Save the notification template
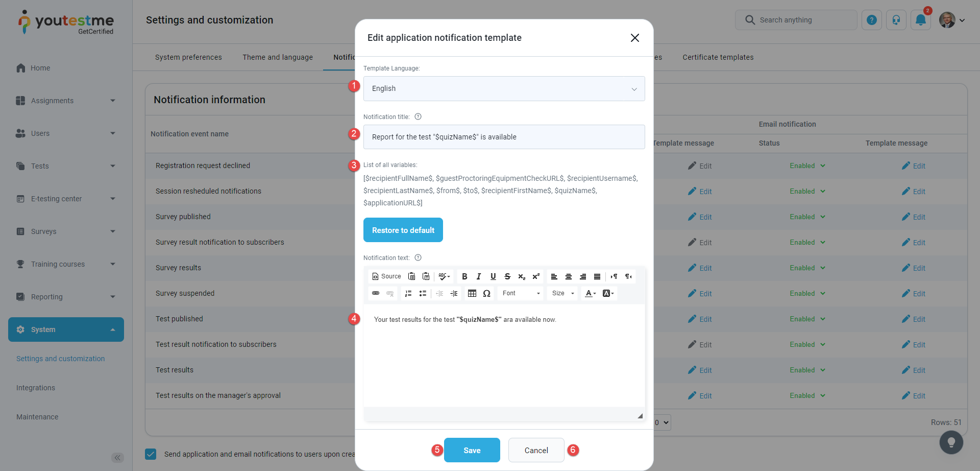 pos(472,450)
